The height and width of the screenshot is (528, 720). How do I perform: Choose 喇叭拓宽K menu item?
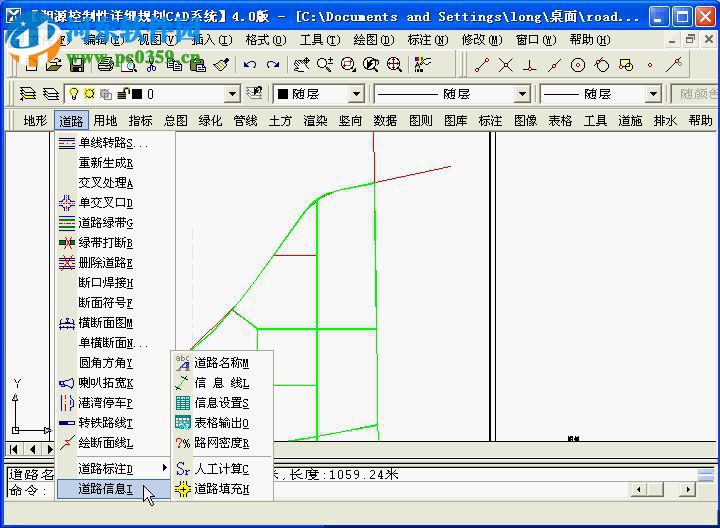pyautogui.click(x=115, y=383)
